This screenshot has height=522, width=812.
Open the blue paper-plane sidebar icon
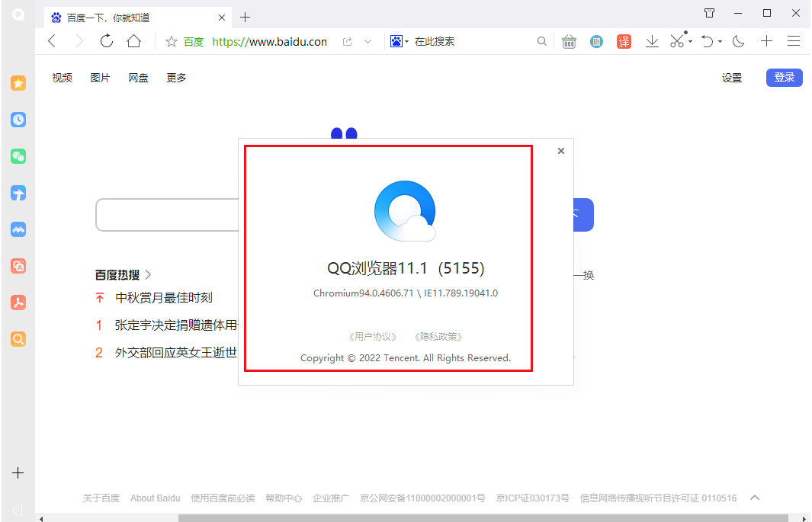click(x=18, y=193)
